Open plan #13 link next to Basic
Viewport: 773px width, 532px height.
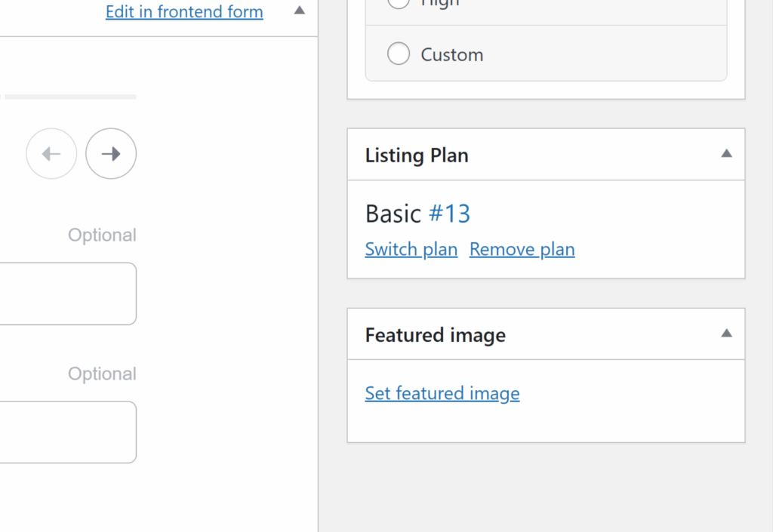(x=449, y=214)
